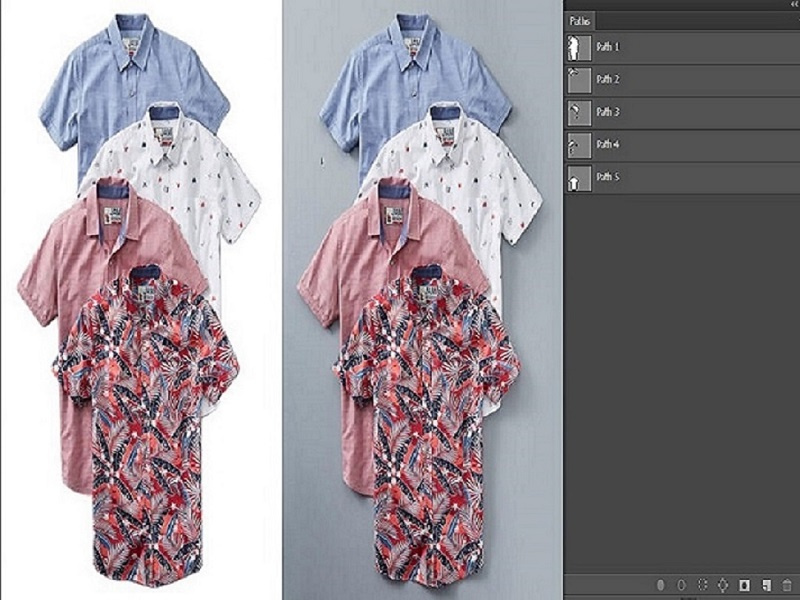Switch to the Paths tab
800x600 pixels.
[x=579, y=20]
